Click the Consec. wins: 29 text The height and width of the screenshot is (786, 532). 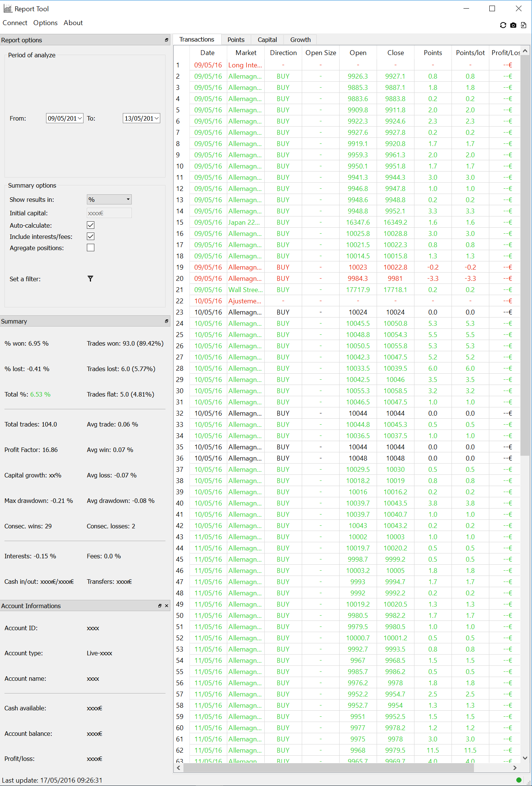pyautogui.click(x=28, y=526)
